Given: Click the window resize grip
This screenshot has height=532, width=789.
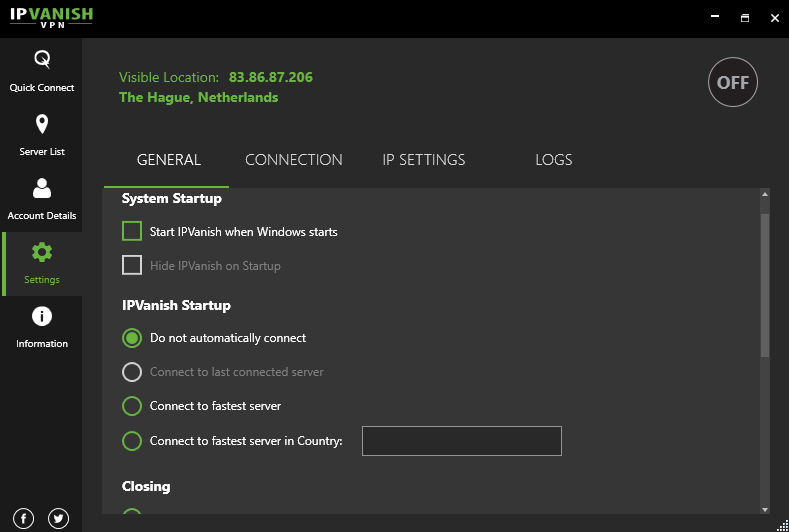Looking at the screenshot, I should [782, 526].
